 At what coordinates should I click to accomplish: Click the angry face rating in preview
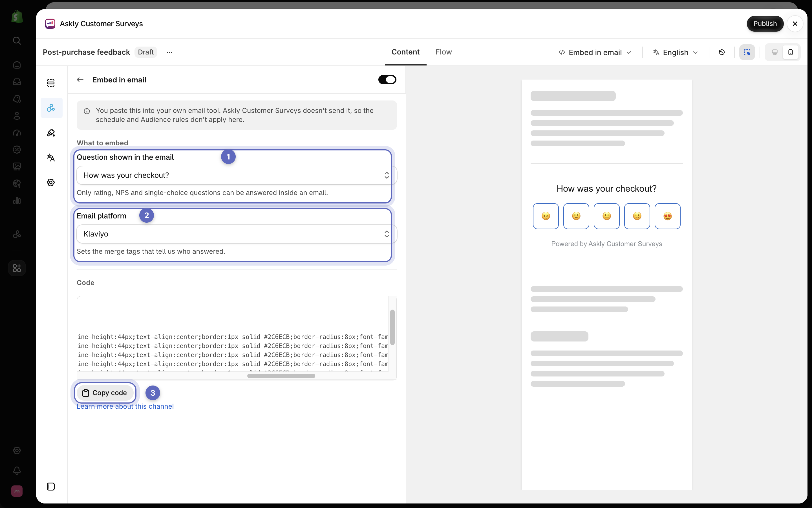(x=546, y=216)
